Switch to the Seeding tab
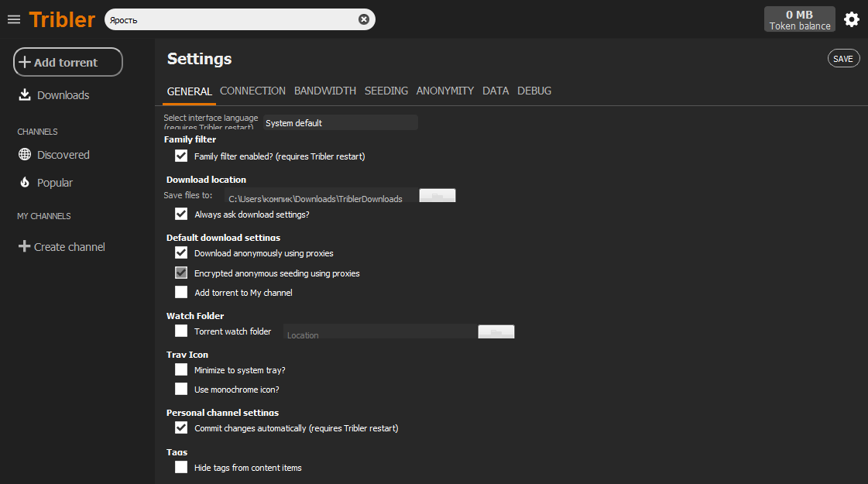Image resolution: width=868 pixels, height=484 pixels. tap(386, 91)
